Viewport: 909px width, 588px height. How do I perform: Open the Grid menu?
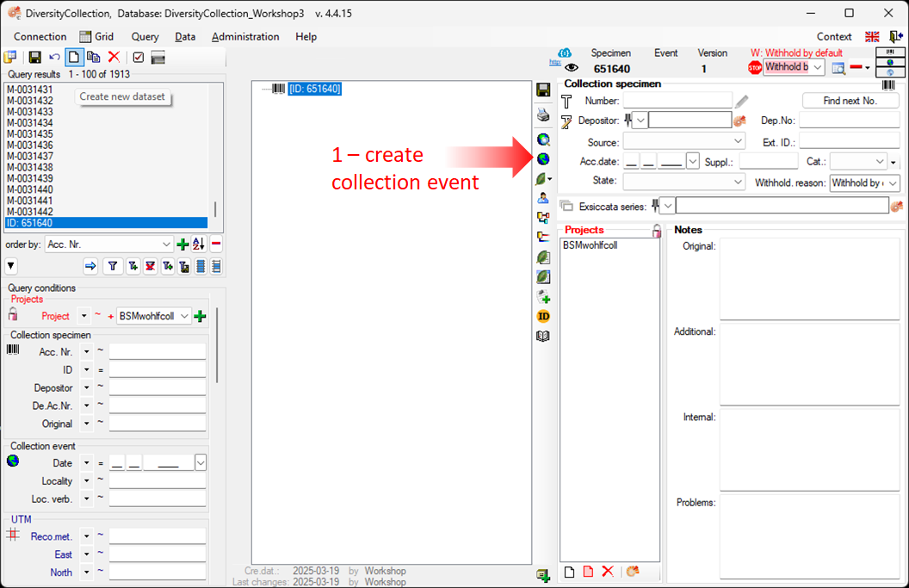[x=96, y=36]
